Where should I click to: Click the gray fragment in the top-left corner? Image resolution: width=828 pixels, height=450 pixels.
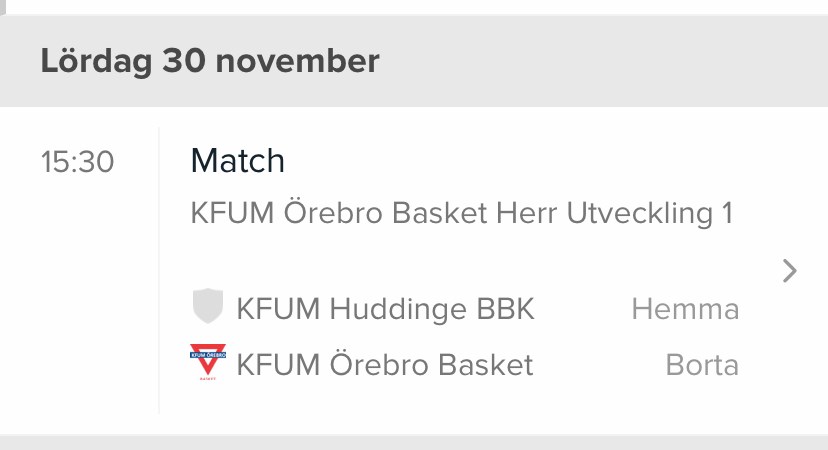click(3, 5)
